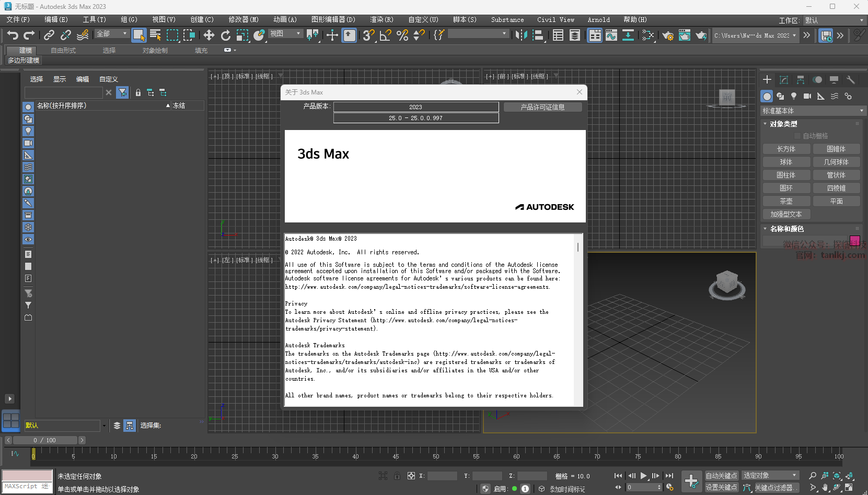
Task: Click the pink object color swatch
Action: (x=855, y=241)
